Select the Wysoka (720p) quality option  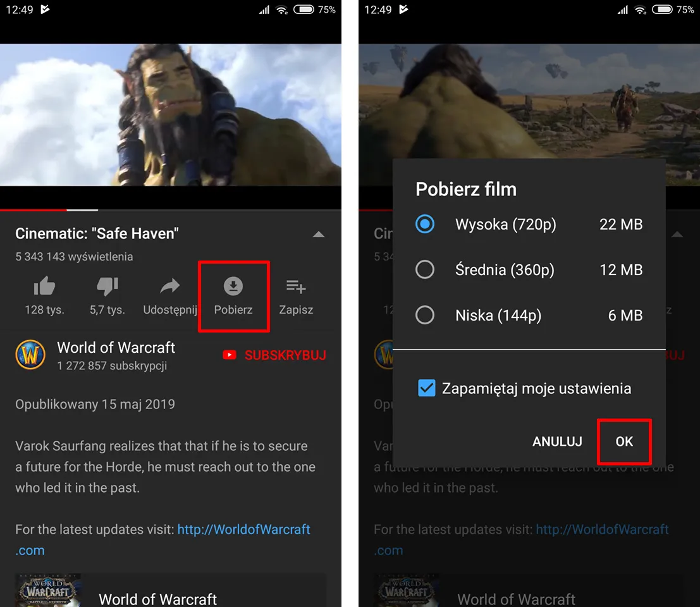(x=425, y=224)
